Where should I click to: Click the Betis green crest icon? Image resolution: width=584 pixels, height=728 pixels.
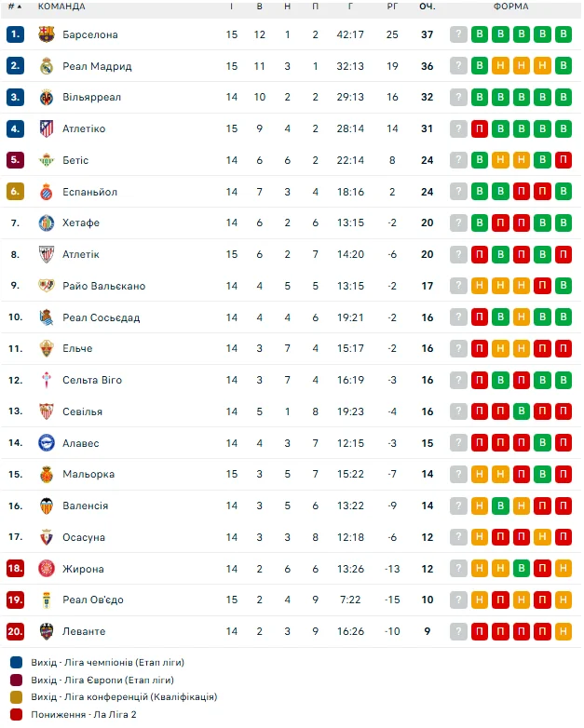47,160
